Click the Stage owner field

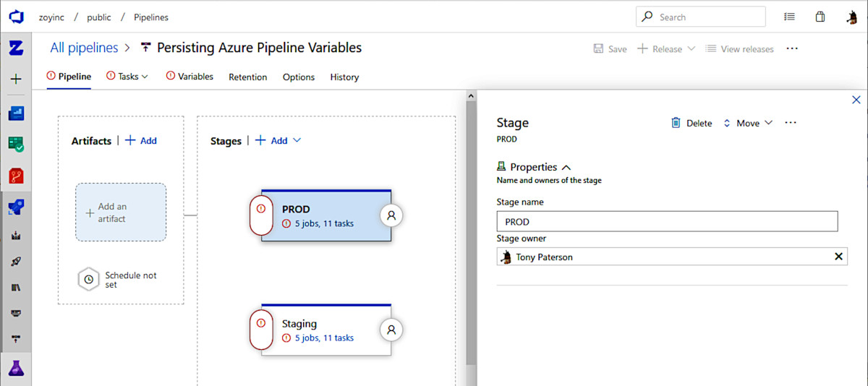pos(672,257)
